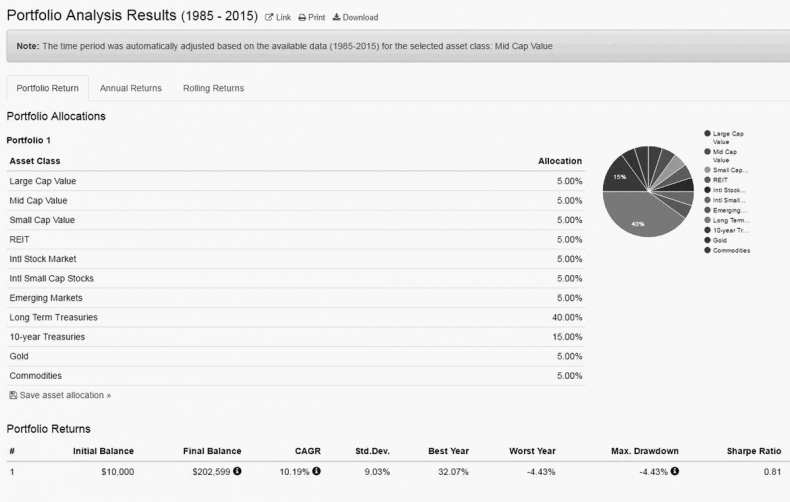Click the Save asset allocation link

click(x=65, y=396)
